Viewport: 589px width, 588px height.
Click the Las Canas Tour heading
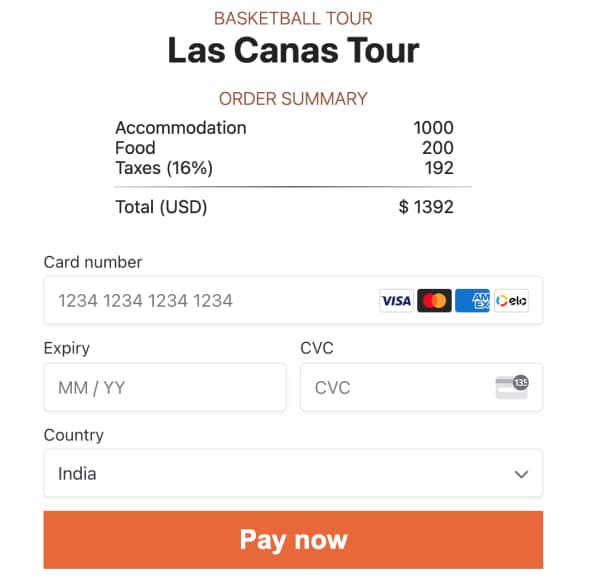(x=293, y=50)
